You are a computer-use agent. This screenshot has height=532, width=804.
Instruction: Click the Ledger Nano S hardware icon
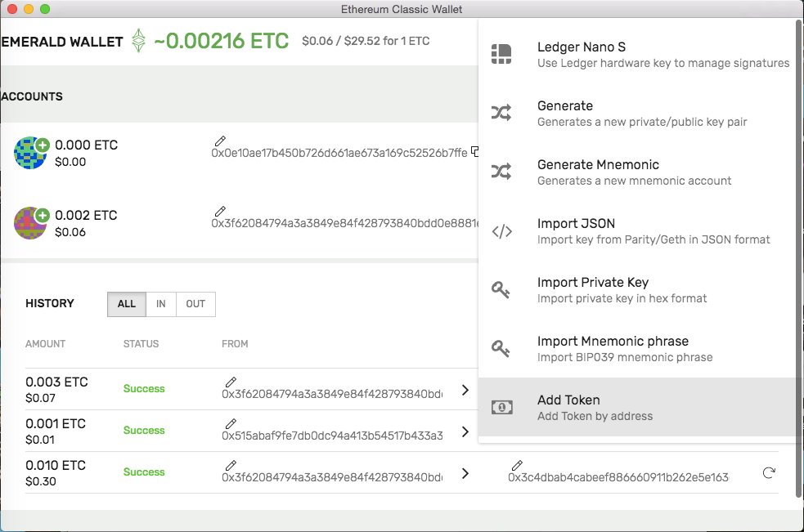[501, 54]
